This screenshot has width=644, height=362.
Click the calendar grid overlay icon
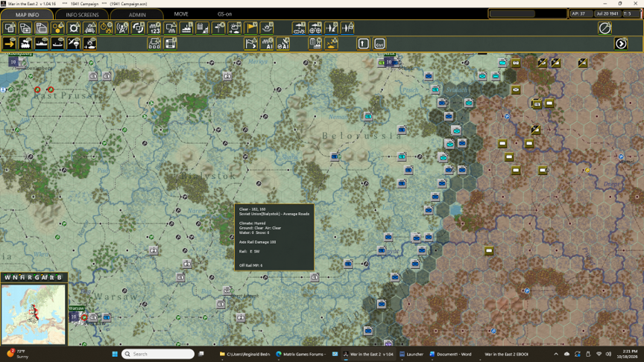203,28
